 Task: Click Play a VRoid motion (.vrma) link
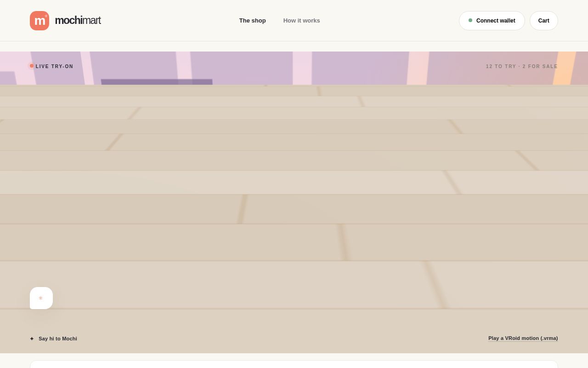point(523,338)
